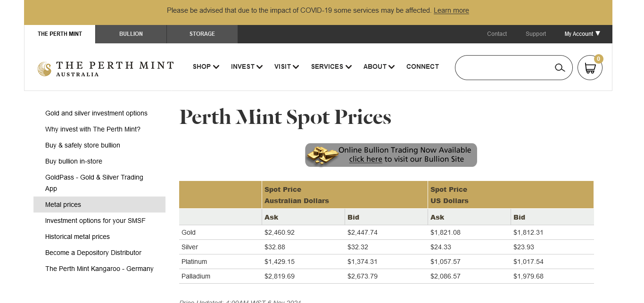Viewport: 644px width, 303px height.
Task: Open Investment options for your SMSF
Action: point(95,221)
